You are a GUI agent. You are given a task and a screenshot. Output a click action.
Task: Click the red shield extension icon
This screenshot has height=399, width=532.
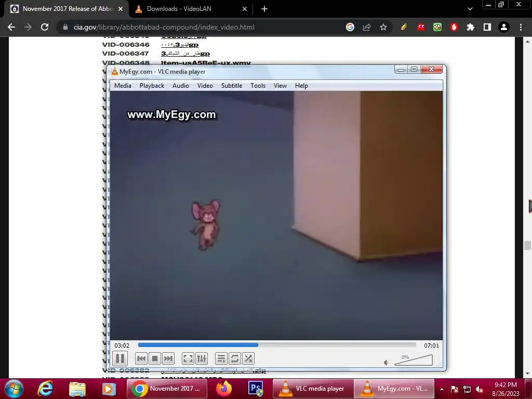pos(454,27)
